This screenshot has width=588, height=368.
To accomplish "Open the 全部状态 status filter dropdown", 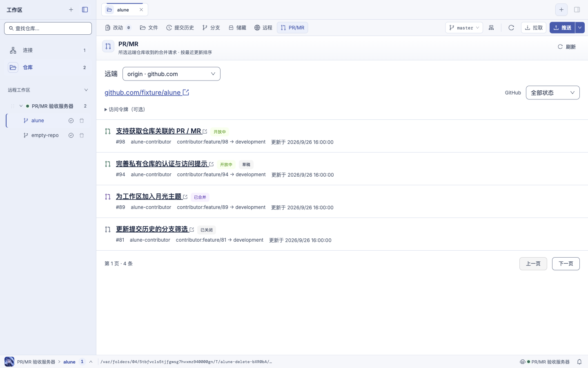I will pyautogui.click(x=553, y=93).
